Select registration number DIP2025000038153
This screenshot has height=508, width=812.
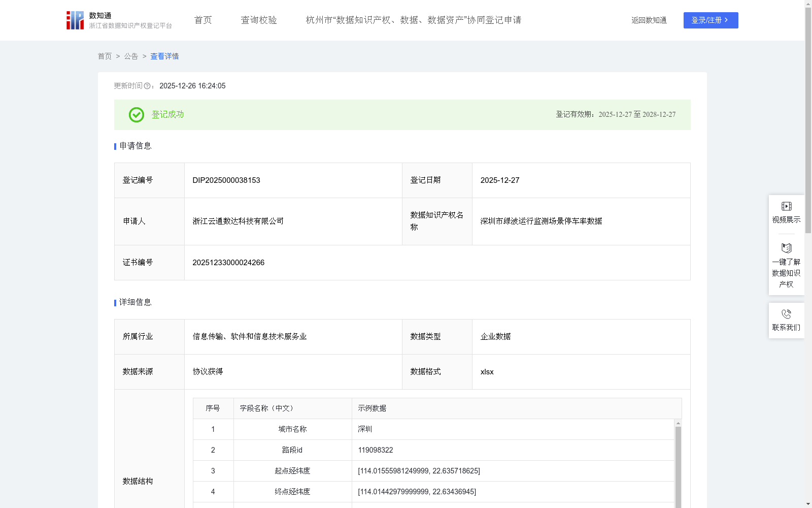(226, 180)
